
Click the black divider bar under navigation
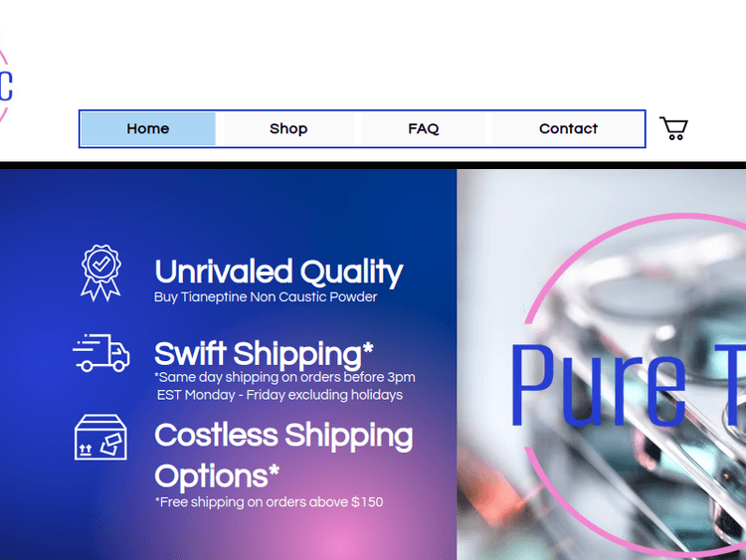tap(373, 165)
